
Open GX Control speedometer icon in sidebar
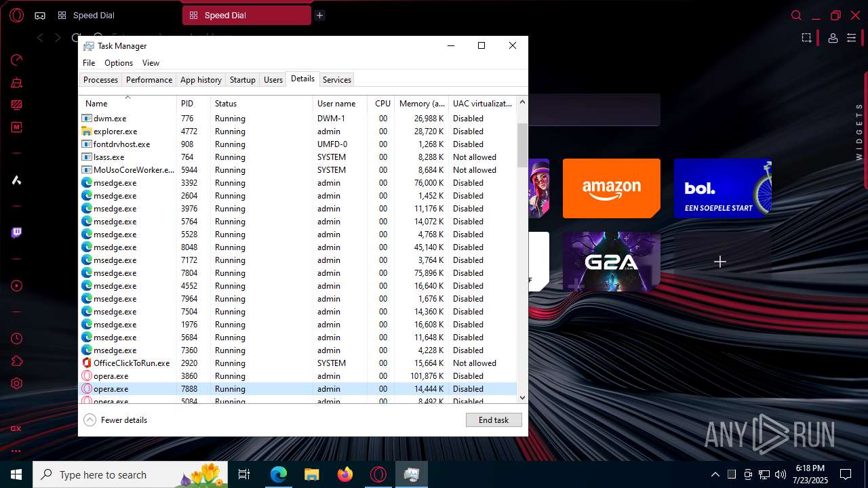[16, 60]
